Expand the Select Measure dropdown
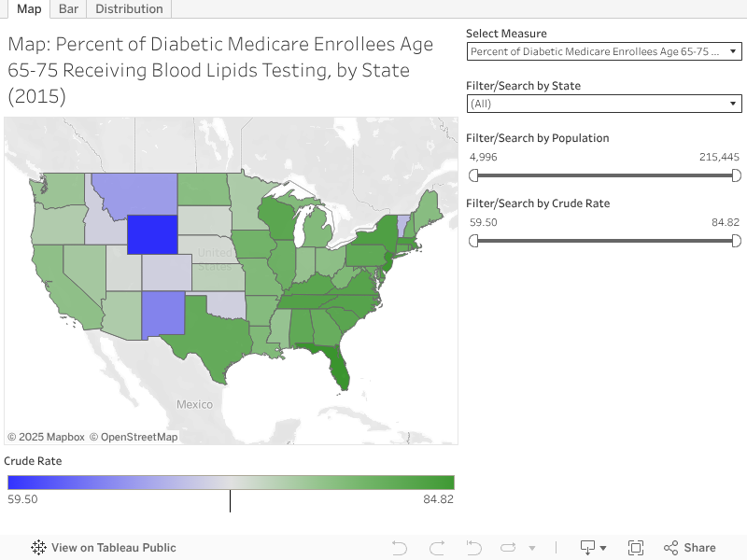The image size is (747, 560). [x=604, y=51]
